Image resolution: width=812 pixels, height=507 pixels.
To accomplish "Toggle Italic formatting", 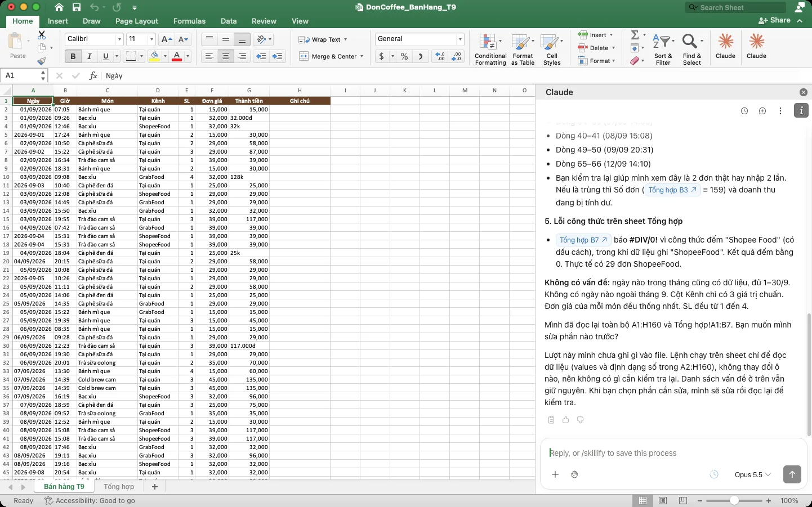I will (x=89, y=56).
